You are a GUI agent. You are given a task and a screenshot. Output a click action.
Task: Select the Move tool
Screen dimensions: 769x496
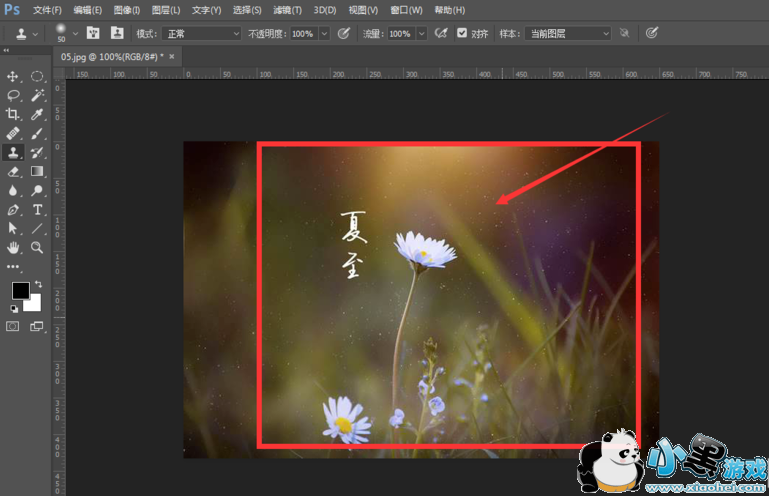[14, 76]
